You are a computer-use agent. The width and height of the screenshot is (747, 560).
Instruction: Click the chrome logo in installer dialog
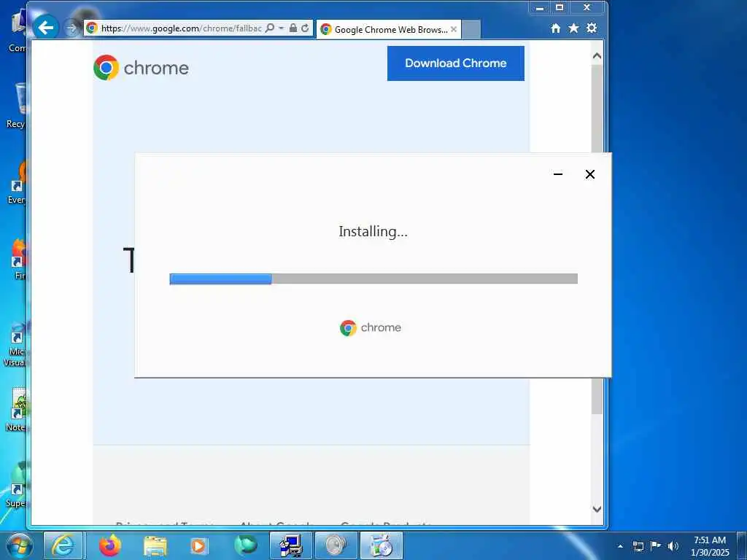371,327
